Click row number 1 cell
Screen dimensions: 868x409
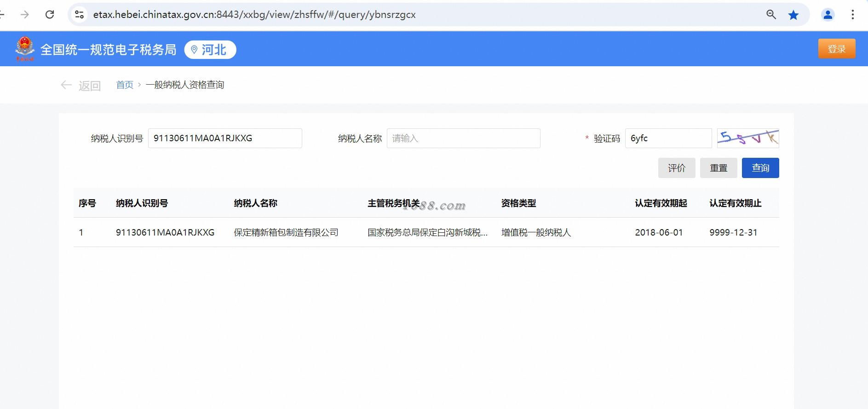81,232
